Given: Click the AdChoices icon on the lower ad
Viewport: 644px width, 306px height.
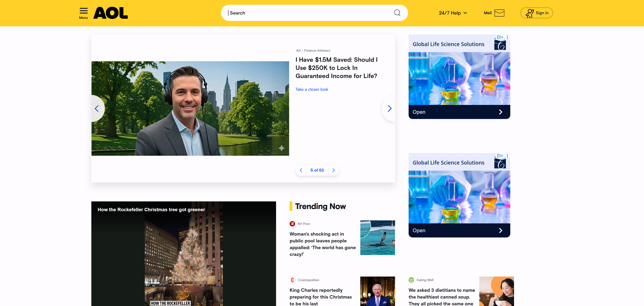Looking at the screenshot, I should tap(500, 156).
